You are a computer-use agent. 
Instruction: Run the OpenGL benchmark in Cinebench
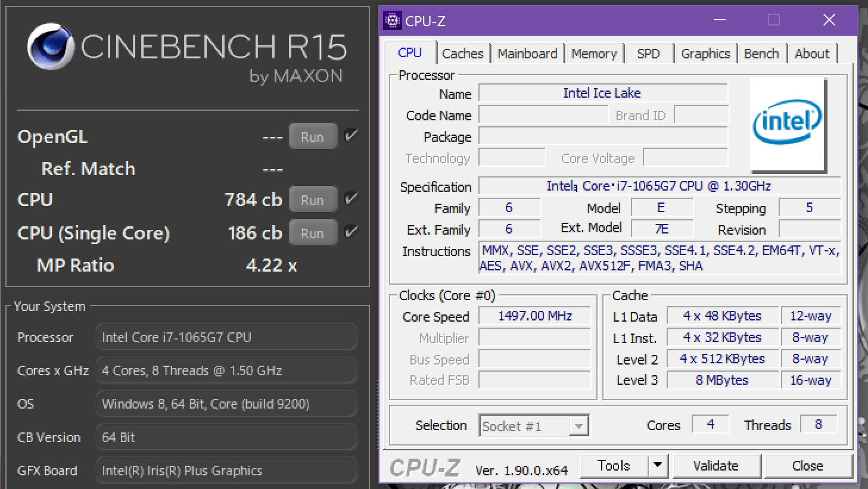coord(313,136)
